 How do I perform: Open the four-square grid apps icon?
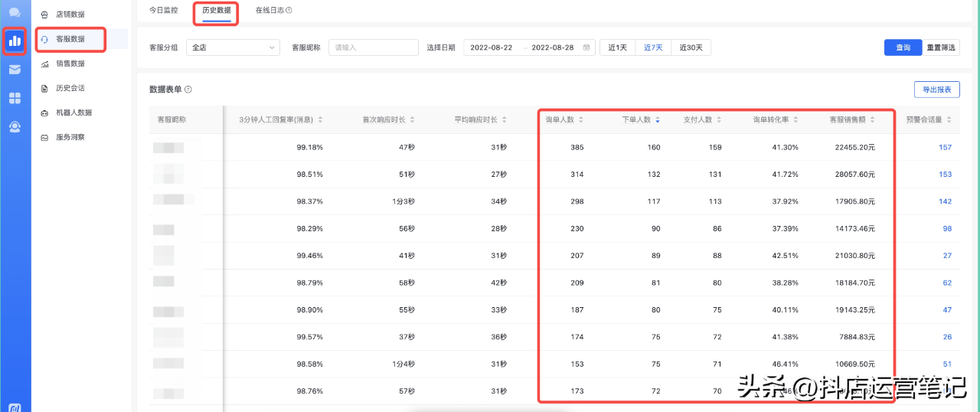tap(15, 98)
